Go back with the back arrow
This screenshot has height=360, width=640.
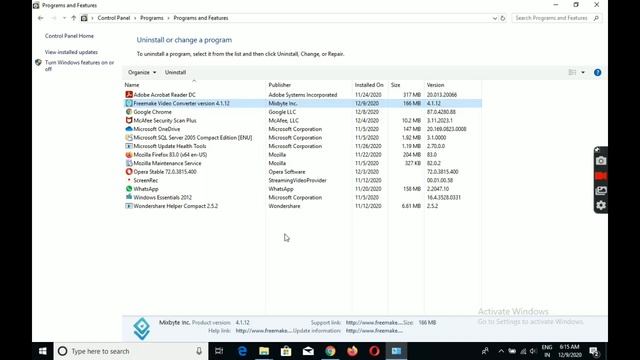[40, 18]
